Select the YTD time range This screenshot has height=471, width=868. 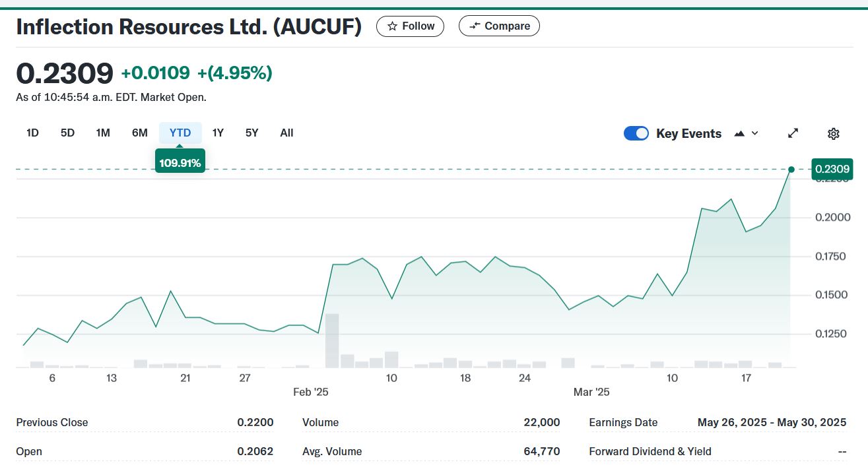coord(180,133)
